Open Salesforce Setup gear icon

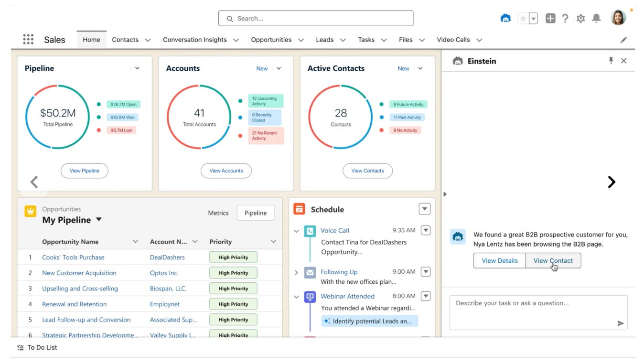(580, 18)
